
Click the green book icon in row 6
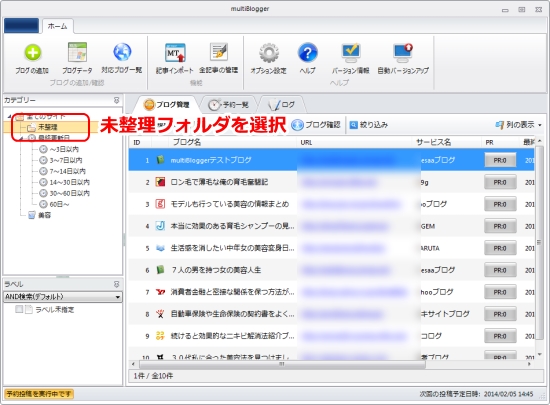click(x=160, y=270)
